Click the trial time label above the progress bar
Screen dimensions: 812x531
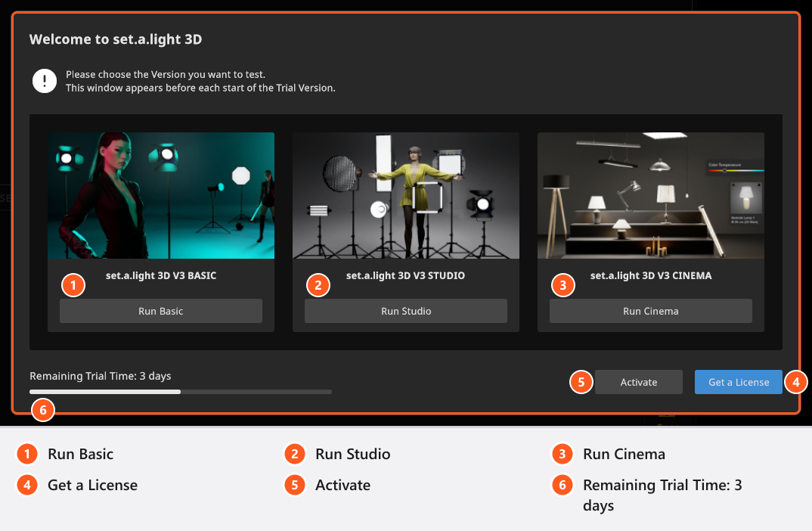101,376
